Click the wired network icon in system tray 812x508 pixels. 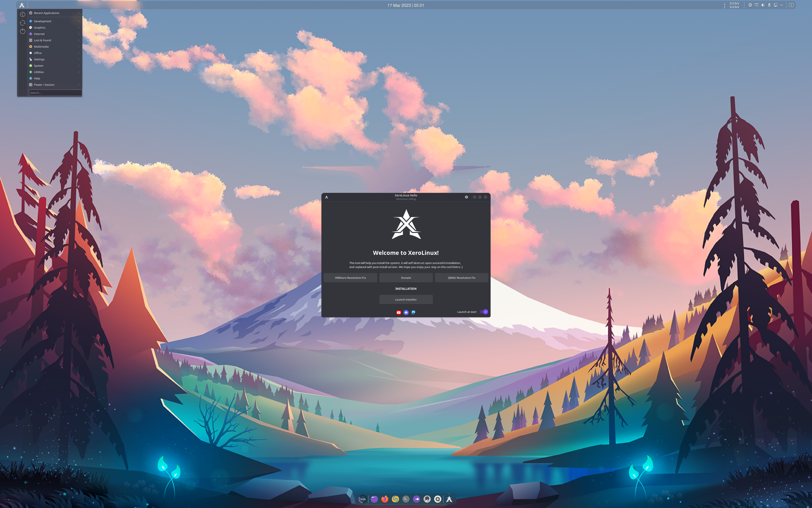[x=775, y=5]
